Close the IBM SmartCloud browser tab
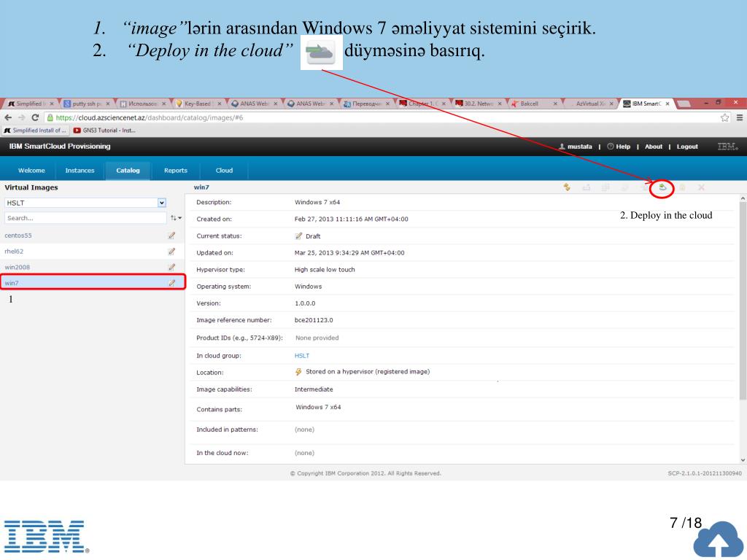This screenshot has width=747, height=560. (x=667, y=104)
